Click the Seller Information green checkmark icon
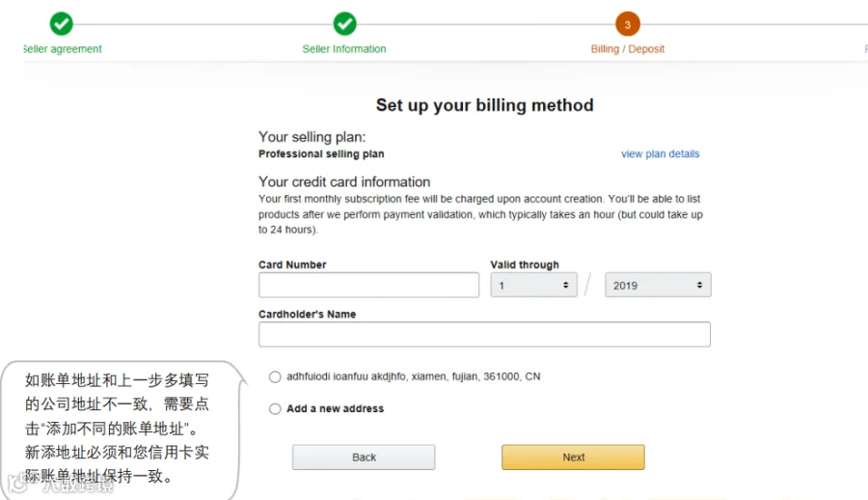The image size is (868, 500). pyautogui.click(x=344, y=24)
